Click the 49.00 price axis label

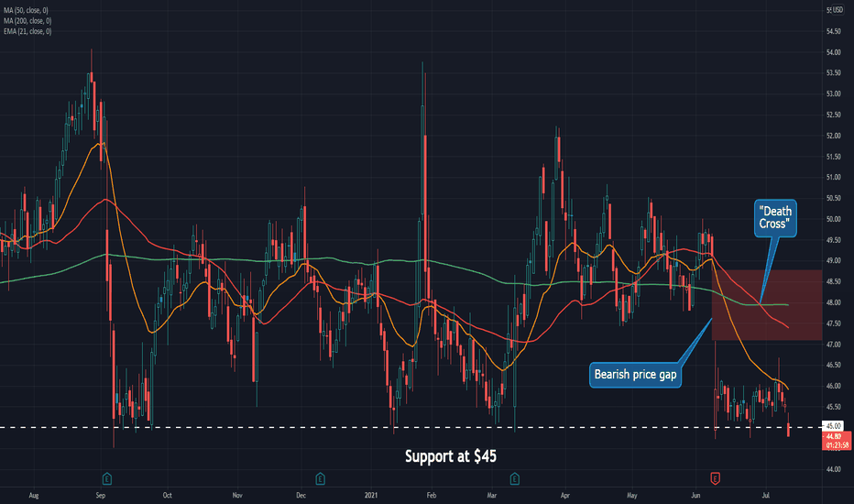coord(833,260)
